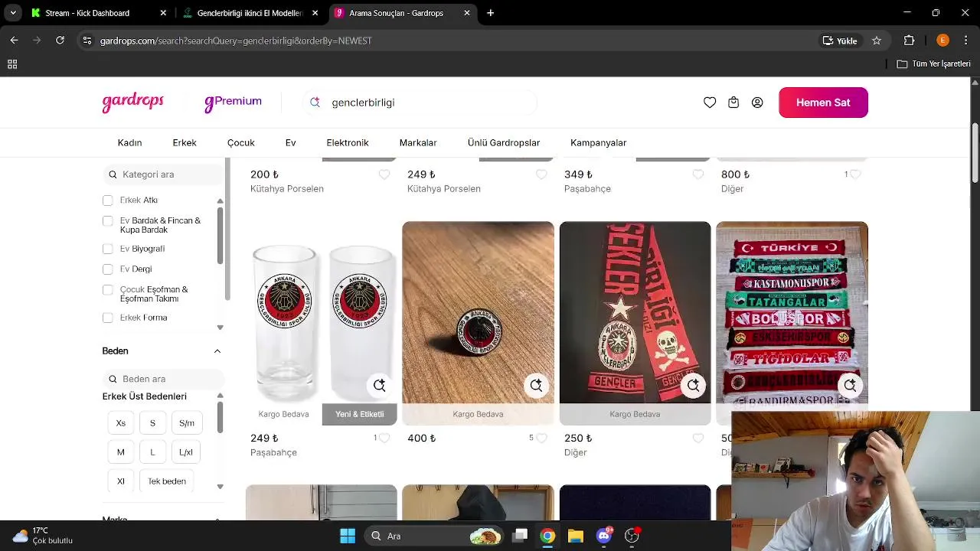Image resolution: width=980 pixels, height=551 pixels.
Task: Bookmark this page with the star icon
Action: click(x=877, y=41)
